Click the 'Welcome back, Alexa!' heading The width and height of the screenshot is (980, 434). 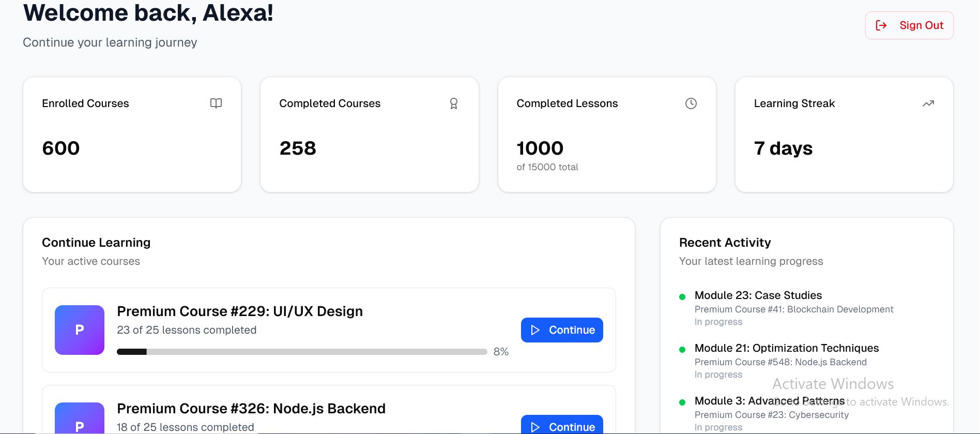click(x=148, y=13)
